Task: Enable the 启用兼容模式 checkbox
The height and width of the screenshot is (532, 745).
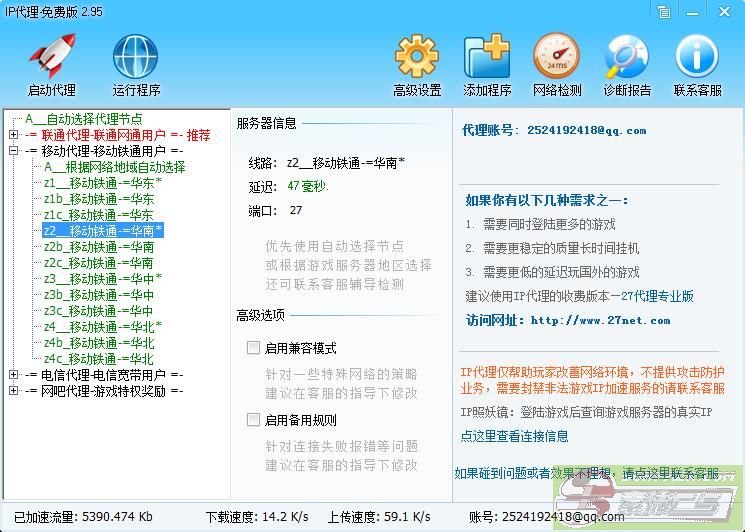Action: (x=254, y=348)
